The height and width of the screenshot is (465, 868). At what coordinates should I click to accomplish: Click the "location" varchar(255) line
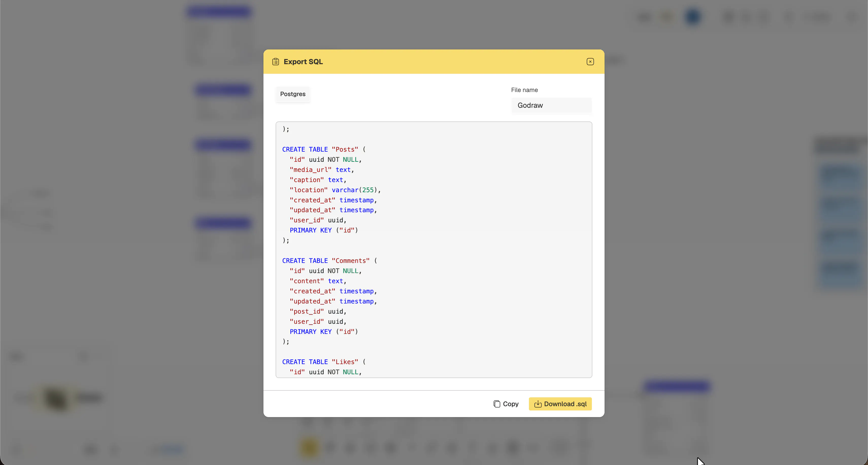point(335,190)
